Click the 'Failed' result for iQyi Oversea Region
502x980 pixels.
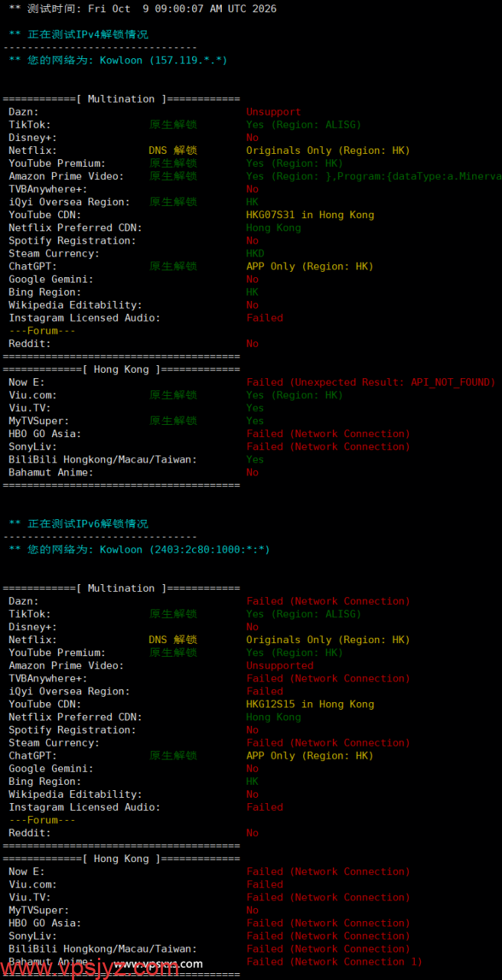[x=265, y=691]
